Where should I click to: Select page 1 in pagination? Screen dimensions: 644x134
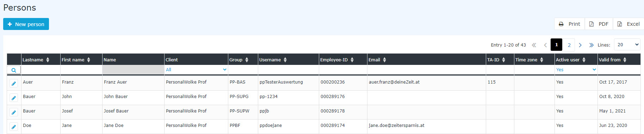coord(557,45)
